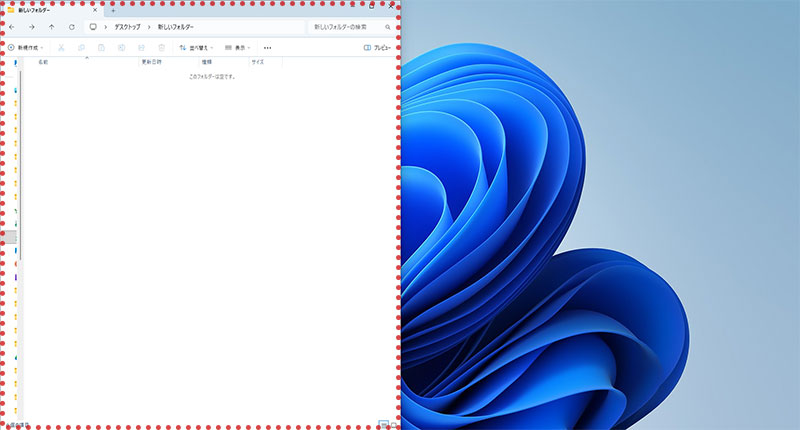
Task: Click the search magnifier icon
Action: tap(388, 27)
